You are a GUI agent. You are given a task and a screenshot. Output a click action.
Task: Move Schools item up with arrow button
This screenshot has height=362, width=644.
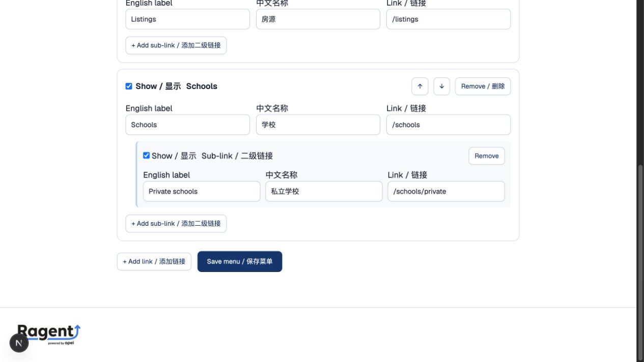[420, 86]
